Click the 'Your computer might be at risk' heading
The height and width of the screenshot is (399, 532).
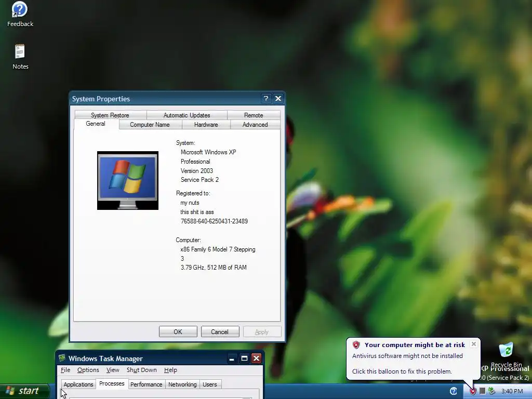click(415, 345)
